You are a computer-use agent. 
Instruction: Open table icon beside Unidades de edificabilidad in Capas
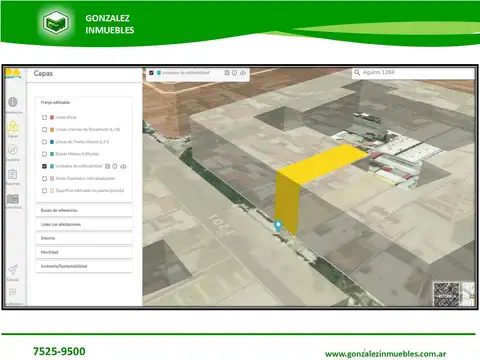point(107,166)
